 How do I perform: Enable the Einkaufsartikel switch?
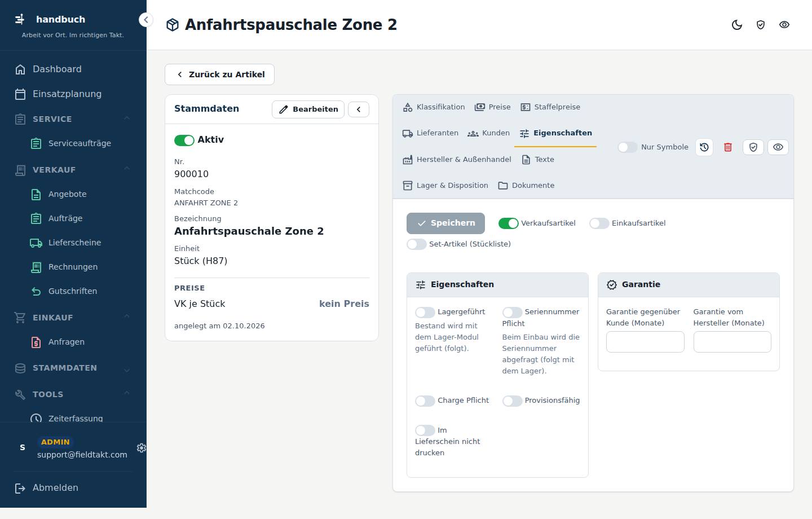599,223
